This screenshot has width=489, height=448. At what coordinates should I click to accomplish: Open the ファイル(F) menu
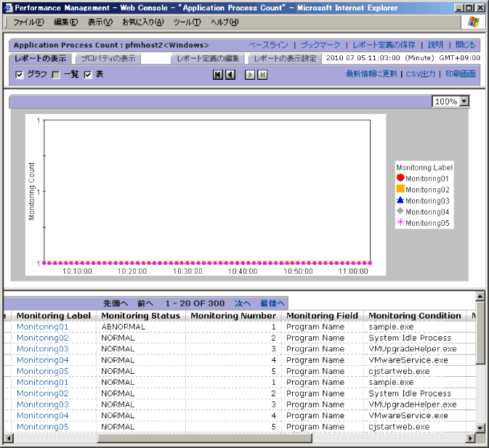point(29,22)
